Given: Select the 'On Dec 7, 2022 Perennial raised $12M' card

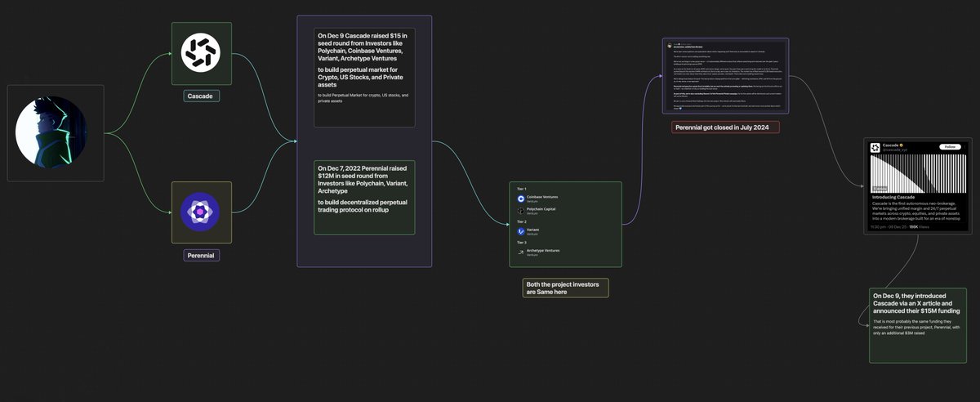Looking at the screenshot, I should [364, 198].
